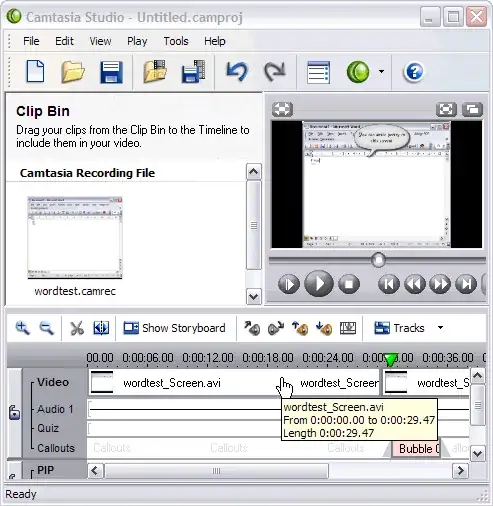Viewport: 493px width, 506px height.
Task: Open the File menu
Action: tap(31, 41)
